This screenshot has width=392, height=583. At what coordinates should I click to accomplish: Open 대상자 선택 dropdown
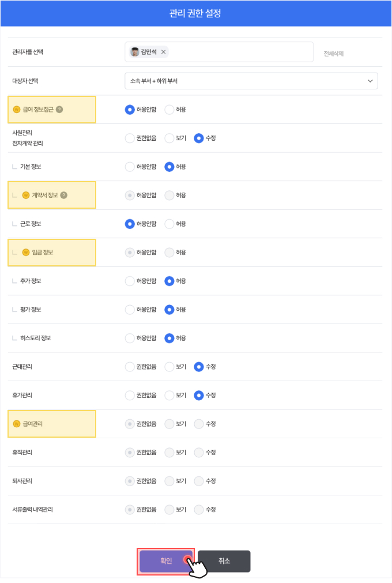pos(251,81)
